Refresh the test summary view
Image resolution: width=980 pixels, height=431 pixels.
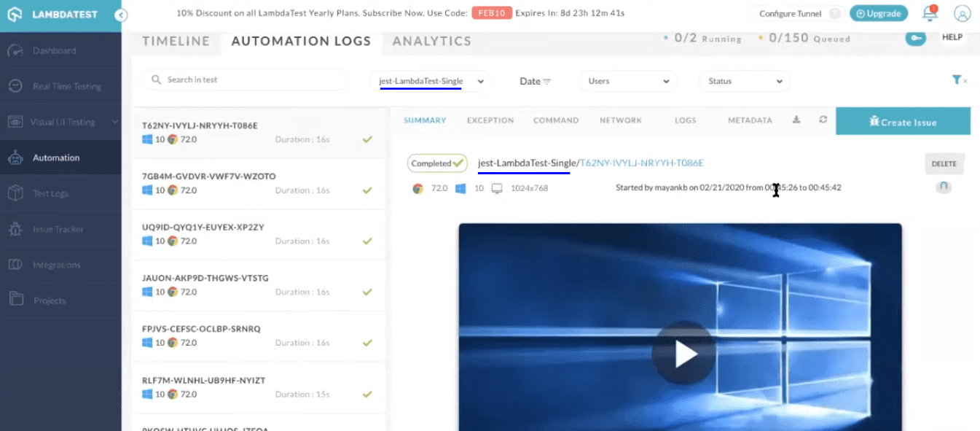coord(823,120)
